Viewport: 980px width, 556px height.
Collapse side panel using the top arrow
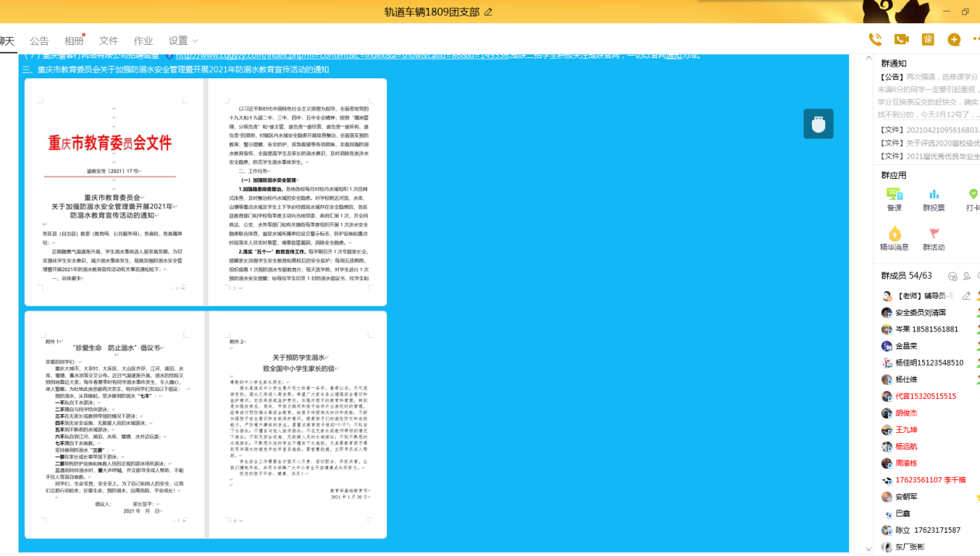869,58
